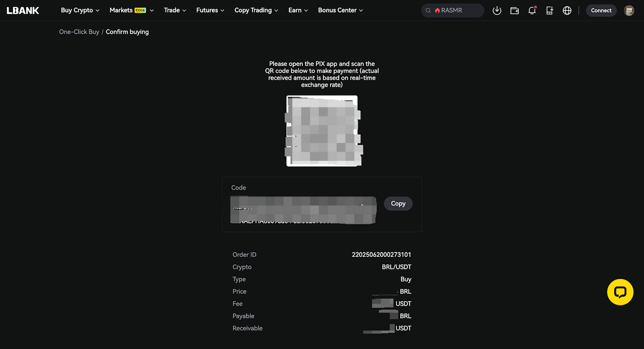Copy the PIX payment code
The width and height of the screenshot is (644, 349).
[398, 203]
